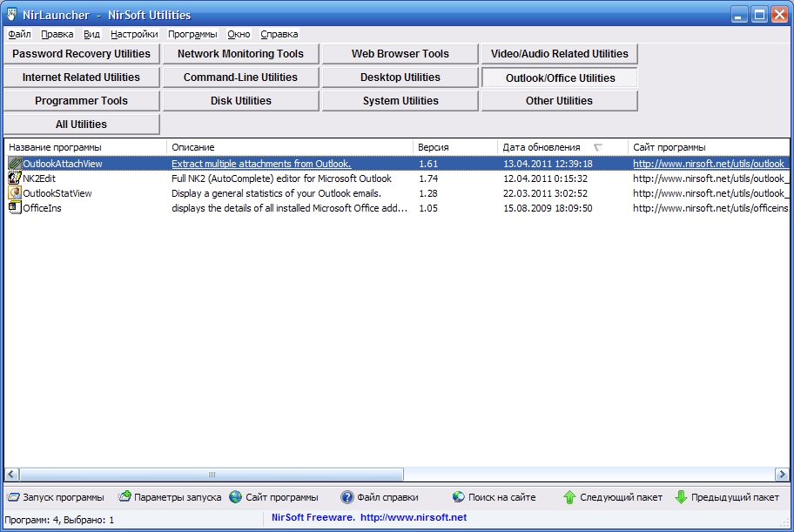Image resolution: width=794 pixels, height=532 pixels.
Task: Click description 'Extract multiple attachments from Outlook.'
Action: (x=261, y=164)
